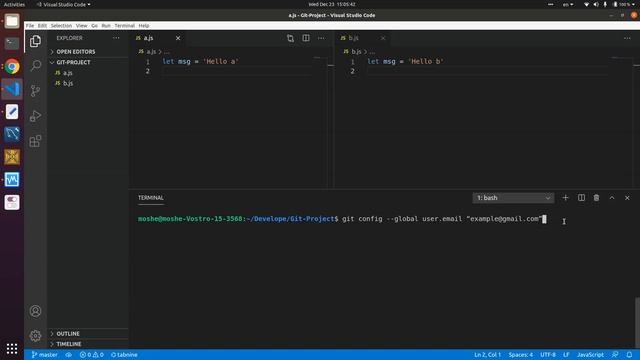Open the Explorer view in activity bar

36,41
